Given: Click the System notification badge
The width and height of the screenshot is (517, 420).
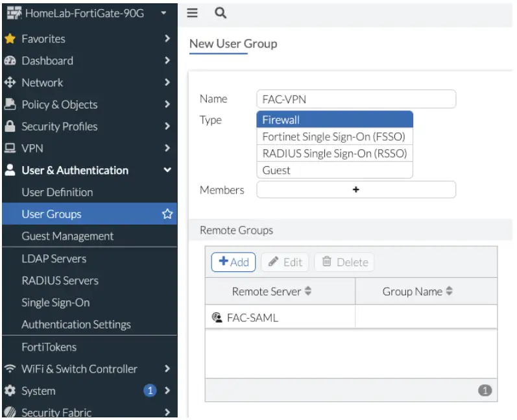Looking at the screenshot, I should pos(150,391).
